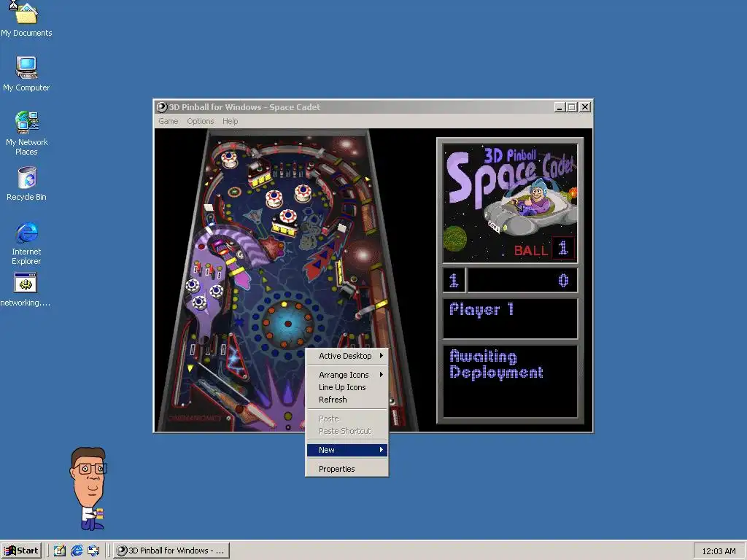Screen dimensions: 747x560
Task: Choose Line Up Icons in context menu
Action: tap(347, 387)
